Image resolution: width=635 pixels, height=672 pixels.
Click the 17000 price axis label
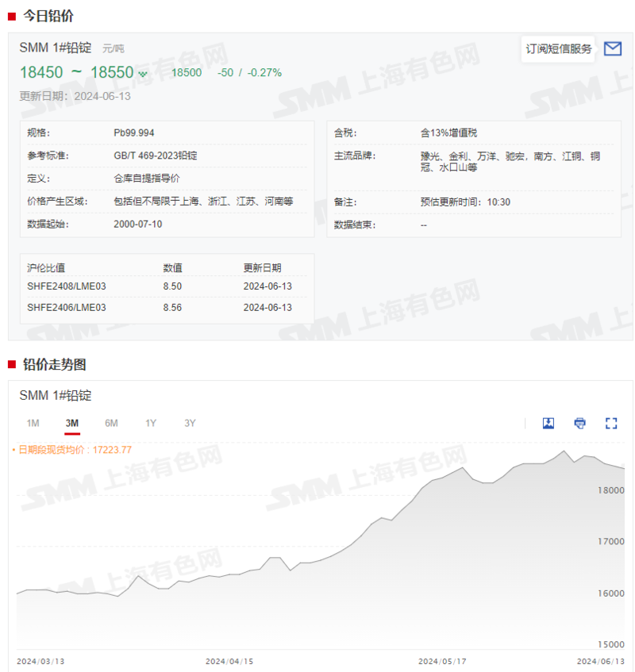pos(611,542)
